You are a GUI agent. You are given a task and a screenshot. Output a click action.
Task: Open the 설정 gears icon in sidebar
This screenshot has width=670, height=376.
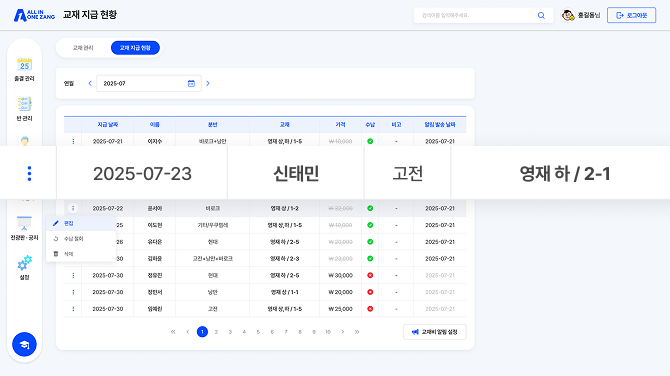point(24,263)
